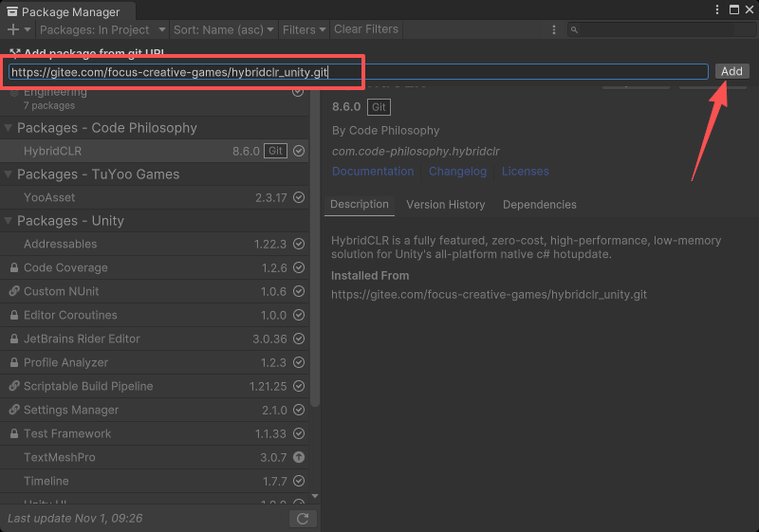Click the package search field
Image resolution: width=759 pixels, height=532 pixels.
(x=661, y=30)
